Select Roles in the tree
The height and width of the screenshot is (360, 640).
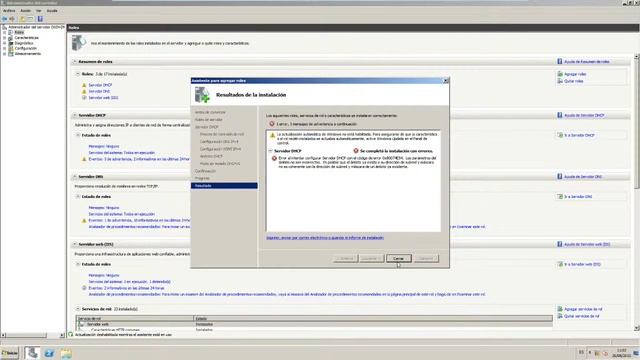[19, 32]
